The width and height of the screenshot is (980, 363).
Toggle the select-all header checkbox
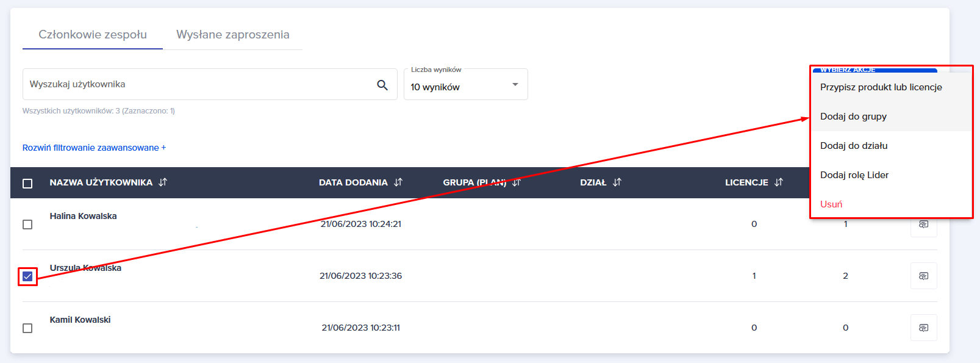(x=27, y=183)
